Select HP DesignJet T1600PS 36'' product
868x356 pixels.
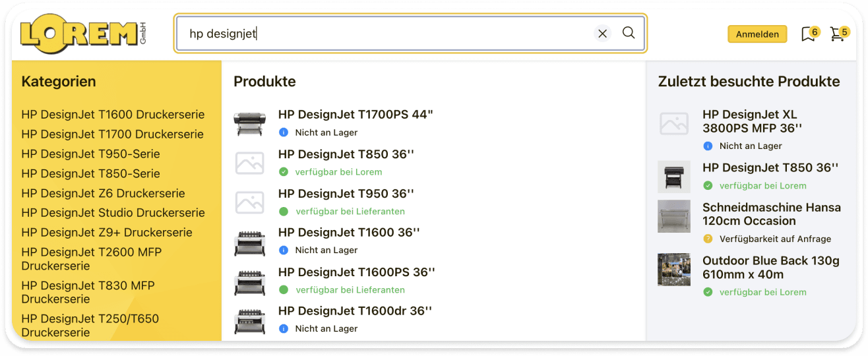(356, 272)
